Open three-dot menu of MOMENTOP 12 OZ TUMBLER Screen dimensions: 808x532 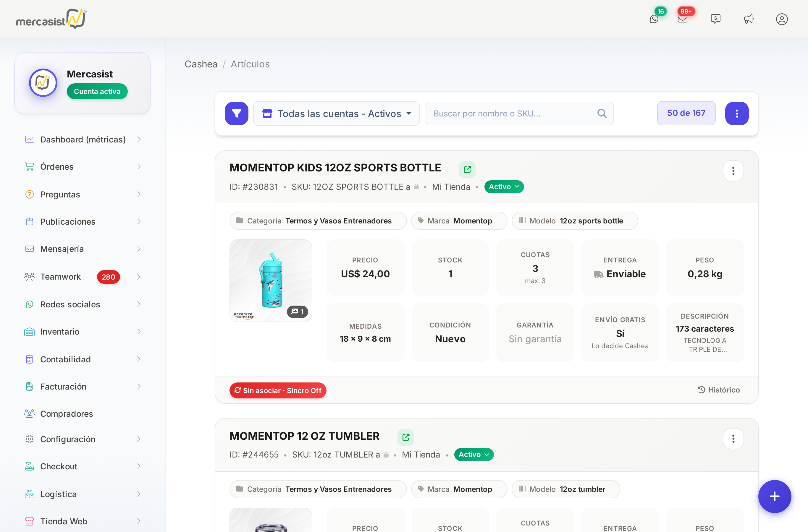point(733,439)
